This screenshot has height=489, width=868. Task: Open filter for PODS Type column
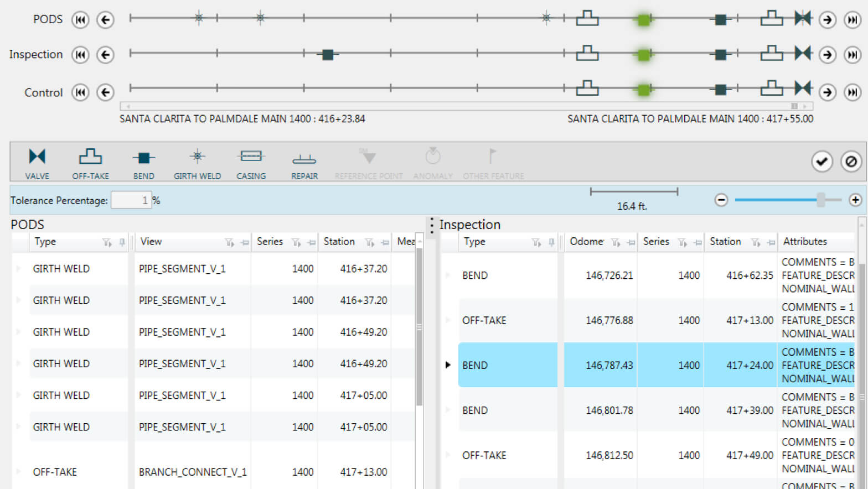click(x=106, y=242)
